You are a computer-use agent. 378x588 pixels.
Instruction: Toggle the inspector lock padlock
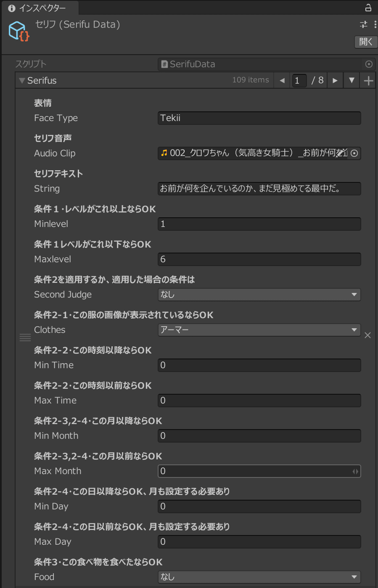click(x=368, y=8)
